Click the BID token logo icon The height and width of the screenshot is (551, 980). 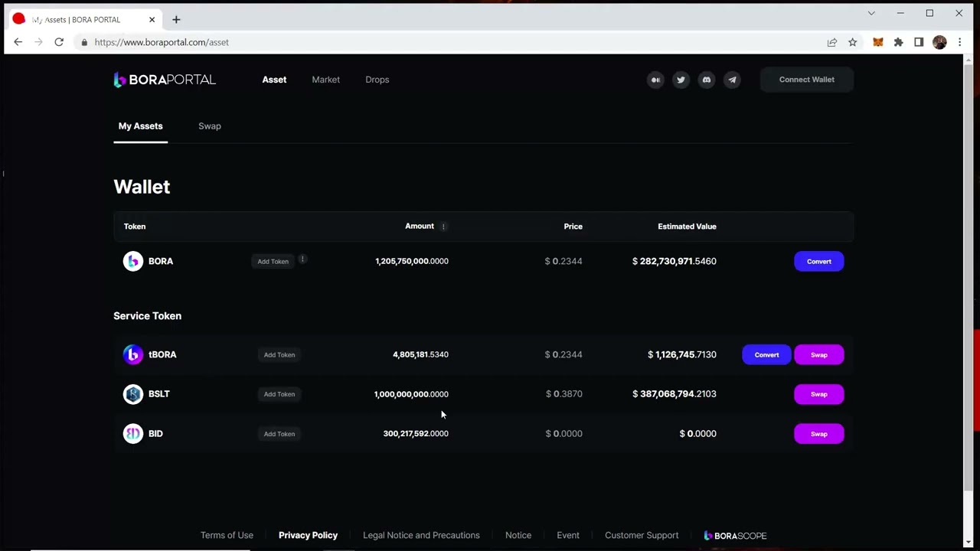(133, 434)
